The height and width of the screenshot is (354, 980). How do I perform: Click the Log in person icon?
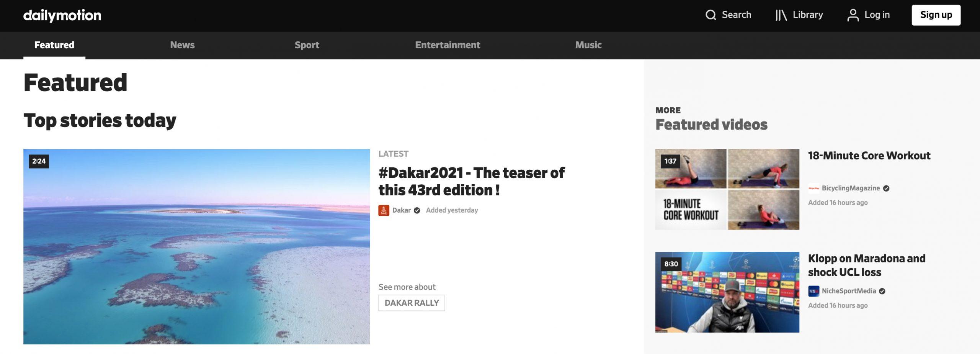pos(853,15)
